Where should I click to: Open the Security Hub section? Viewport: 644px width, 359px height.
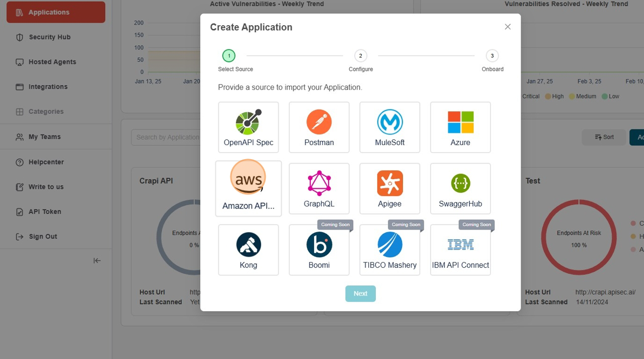[x=49, y=37]
